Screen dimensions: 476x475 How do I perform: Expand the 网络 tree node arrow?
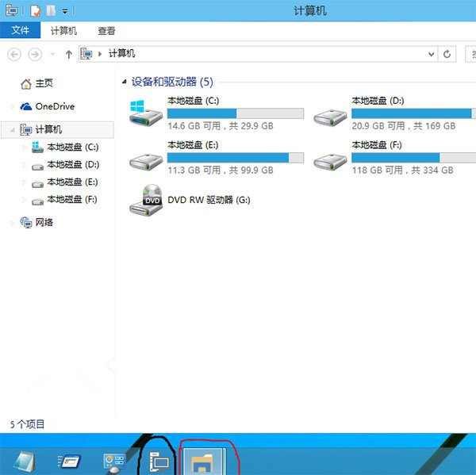[x=12, y=223]
